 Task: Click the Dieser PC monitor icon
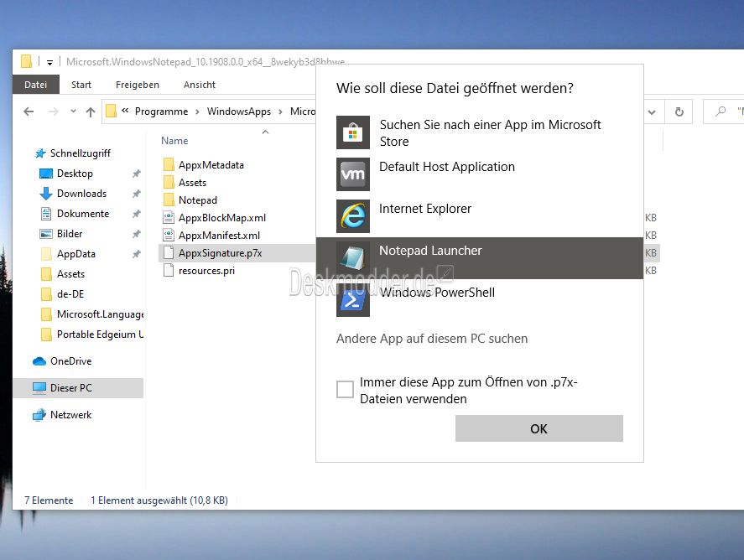[x=39, y=388]
